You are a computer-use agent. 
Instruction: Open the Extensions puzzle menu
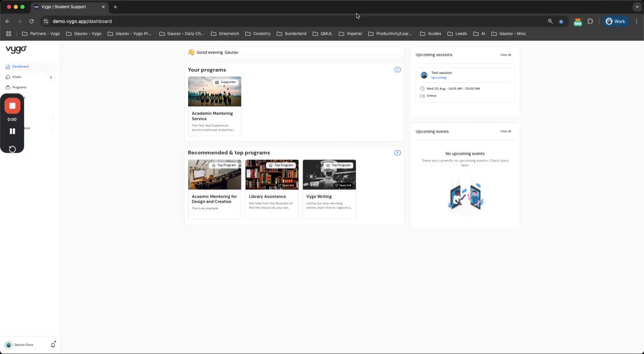click(x=590, y=21)
